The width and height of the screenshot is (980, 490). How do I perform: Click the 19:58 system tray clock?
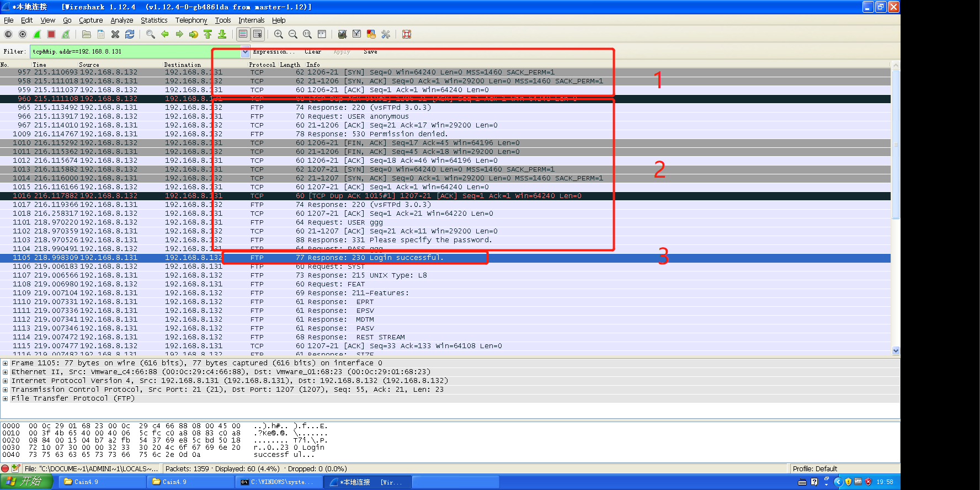(885, 482)
